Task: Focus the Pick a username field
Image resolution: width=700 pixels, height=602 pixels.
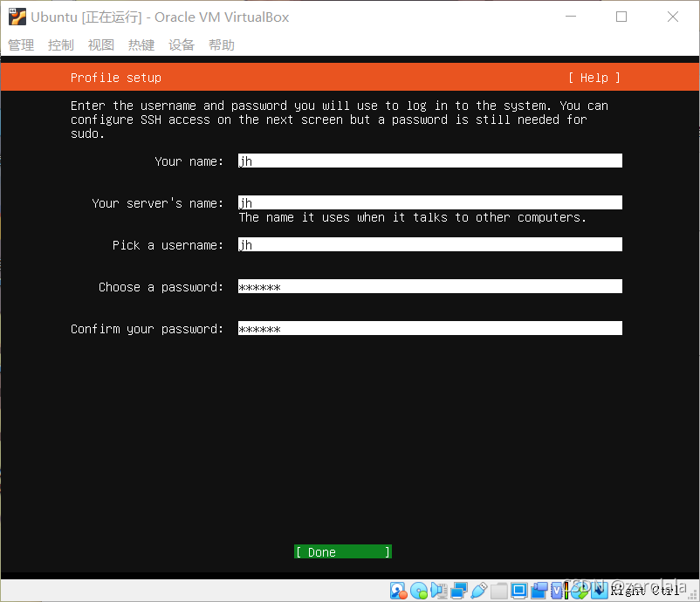Action: point(430,244)
